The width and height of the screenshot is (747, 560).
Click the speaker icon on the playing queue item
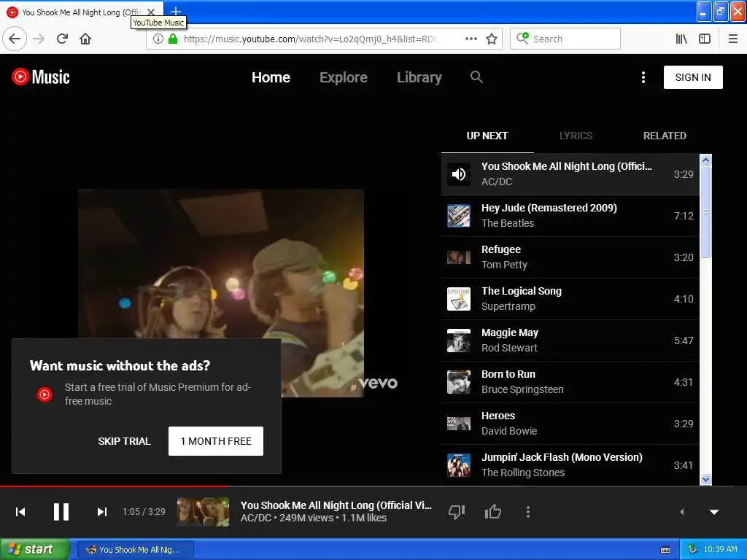tap(459, 174)
